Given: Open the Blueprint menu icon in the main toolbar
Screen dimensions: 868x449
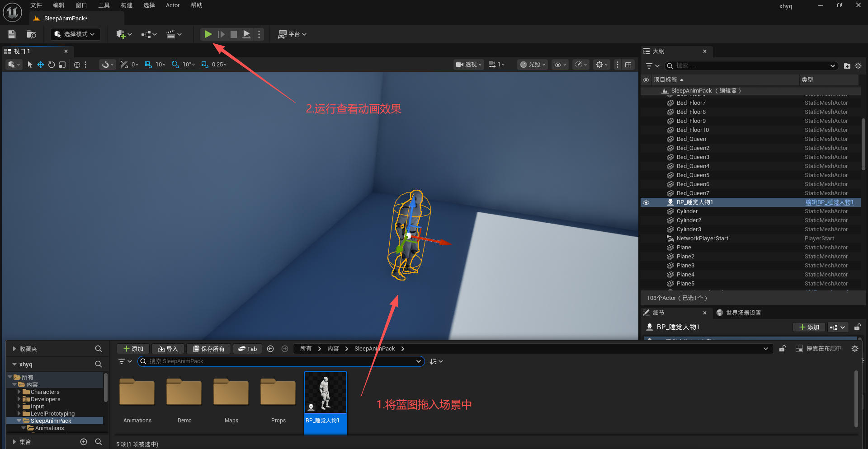Looking at the screenshot, I should point(149,34).
